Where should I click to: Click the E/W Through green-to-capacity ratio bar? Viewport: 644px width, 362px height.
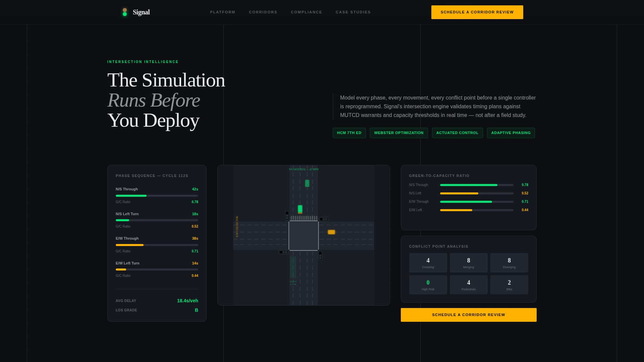(477, 202)
